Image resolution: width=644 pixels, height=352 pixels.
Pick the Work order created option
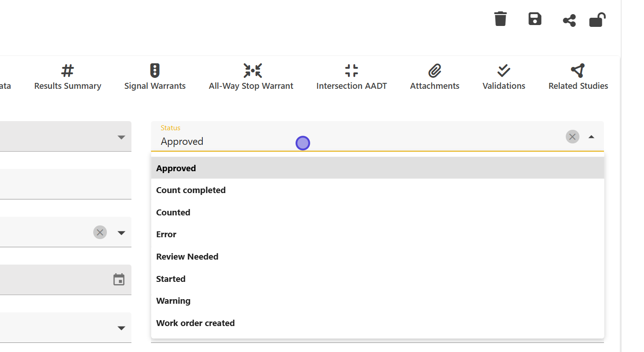click(x=196, y=323)
